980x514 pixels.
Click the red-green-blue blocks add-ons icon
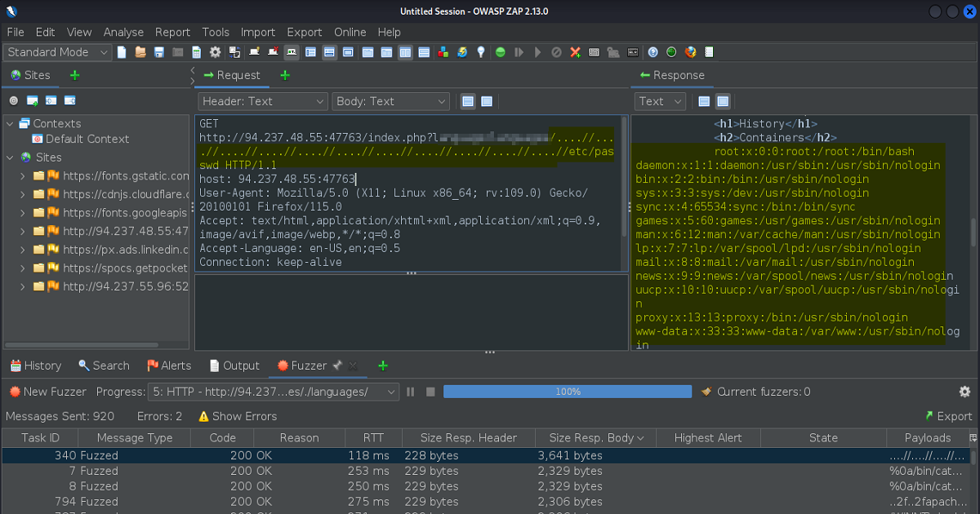(443, 52)
